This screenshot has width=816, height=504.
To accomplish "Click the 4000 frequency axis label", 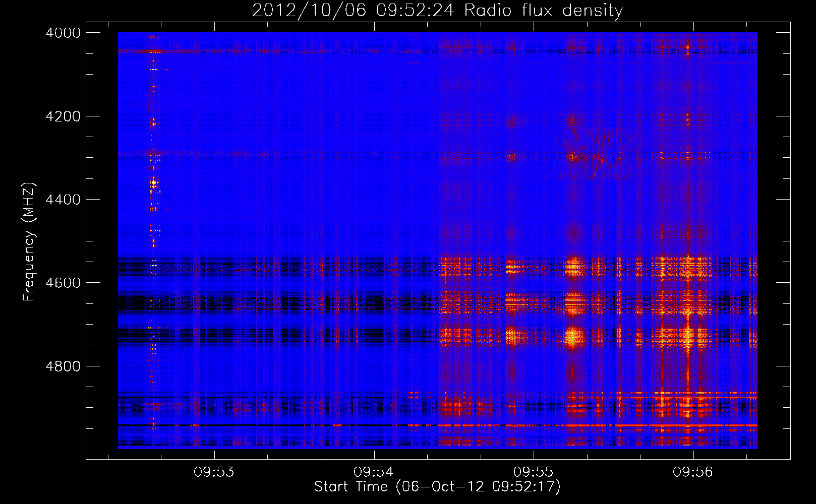I will 63,33.
